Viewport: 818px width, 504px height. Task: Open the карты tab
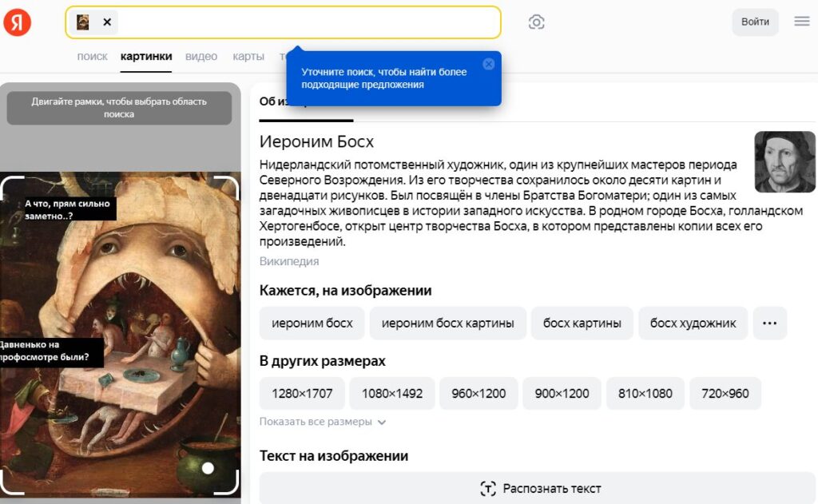248,57
